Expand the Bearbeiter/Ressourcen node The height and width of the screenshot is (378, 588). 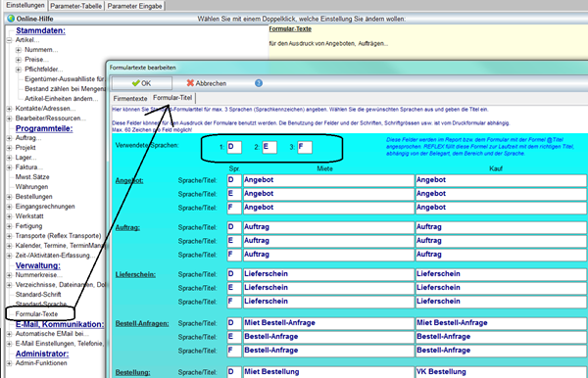coord(10,118)
